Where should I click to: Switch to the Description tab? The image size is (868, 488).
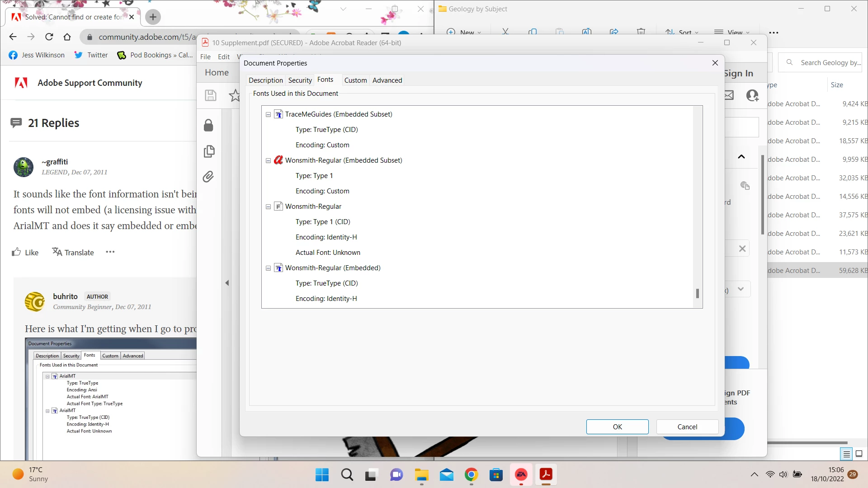coord(265,80)
